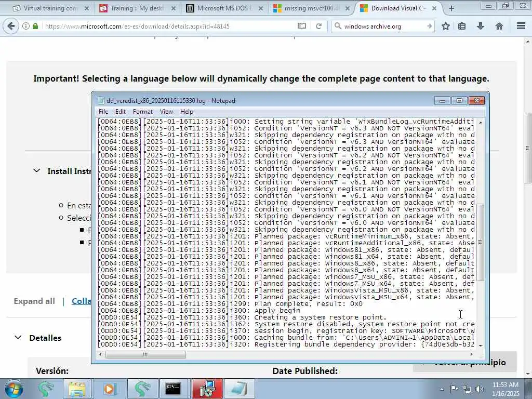Open Firefox downloads arrow icon

tap(481, 26)
